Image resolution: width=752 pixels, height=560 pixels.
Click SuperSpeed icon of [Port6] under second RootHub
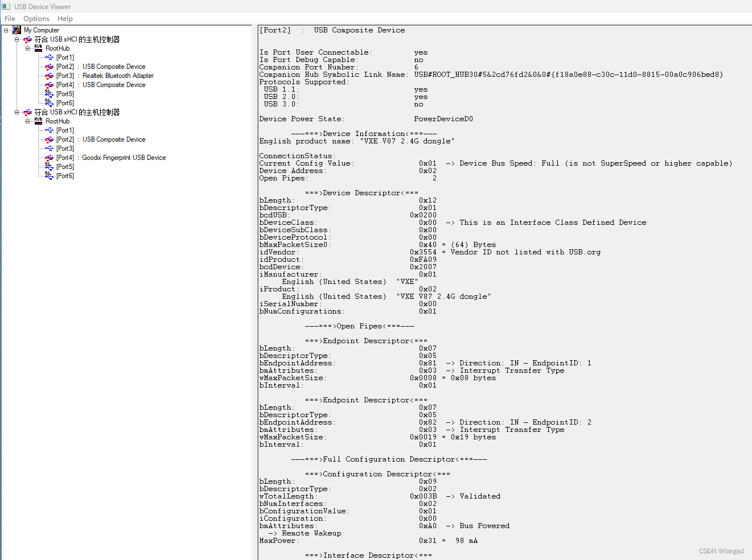click(49, 176)
